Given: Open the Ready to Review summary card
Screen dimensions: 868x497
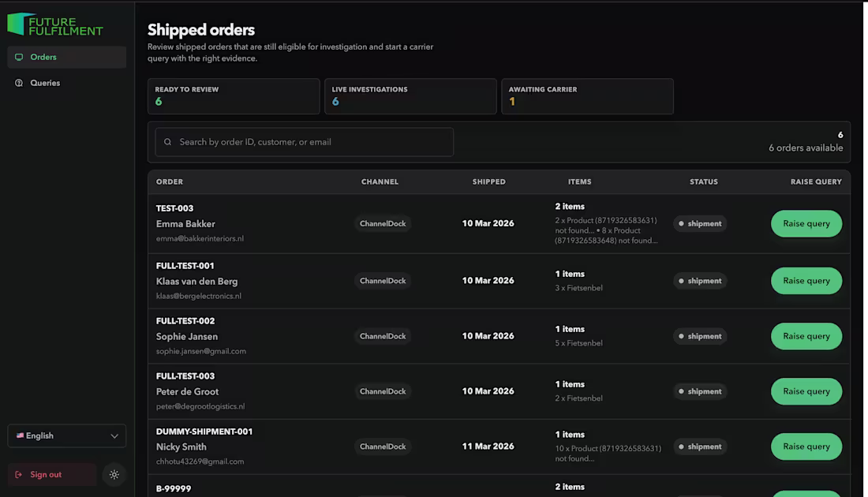Looking at the screenshot, I should pos(234,96).
